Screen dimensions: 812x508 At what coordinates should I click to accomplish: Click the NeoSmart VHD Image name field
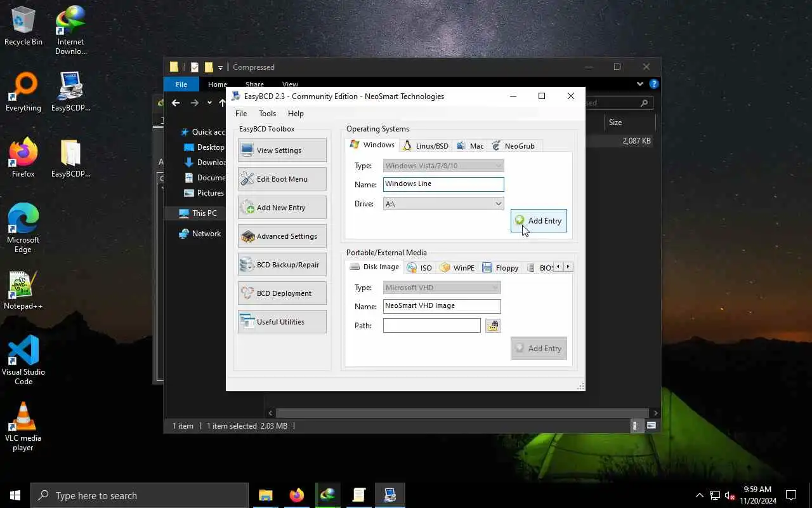point(442,306)
